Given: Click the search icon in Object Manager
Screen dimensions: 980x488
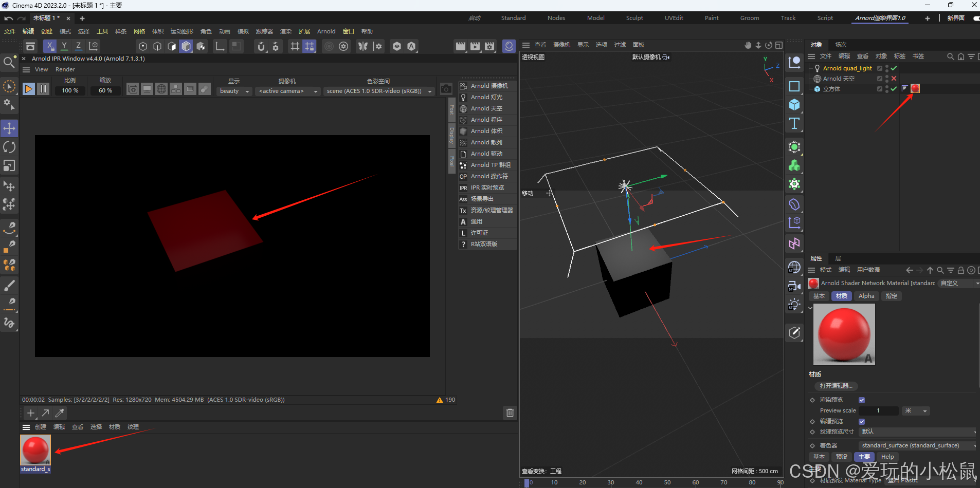Looking at the screenshot, I should tap(951, 57).
